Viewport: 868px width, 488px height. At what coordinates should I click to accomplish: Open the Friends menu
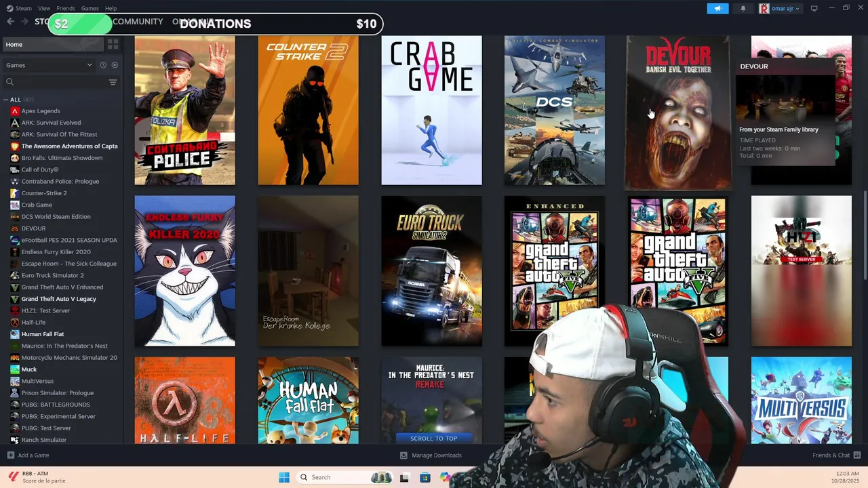66,8
